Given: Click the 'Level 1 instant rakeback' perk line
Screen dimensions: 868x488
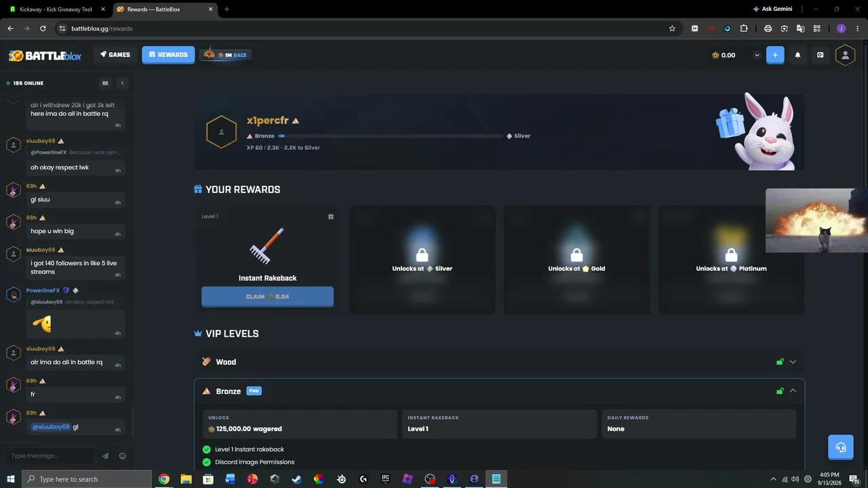Looking at the screenshot, I should coord(250,449).
